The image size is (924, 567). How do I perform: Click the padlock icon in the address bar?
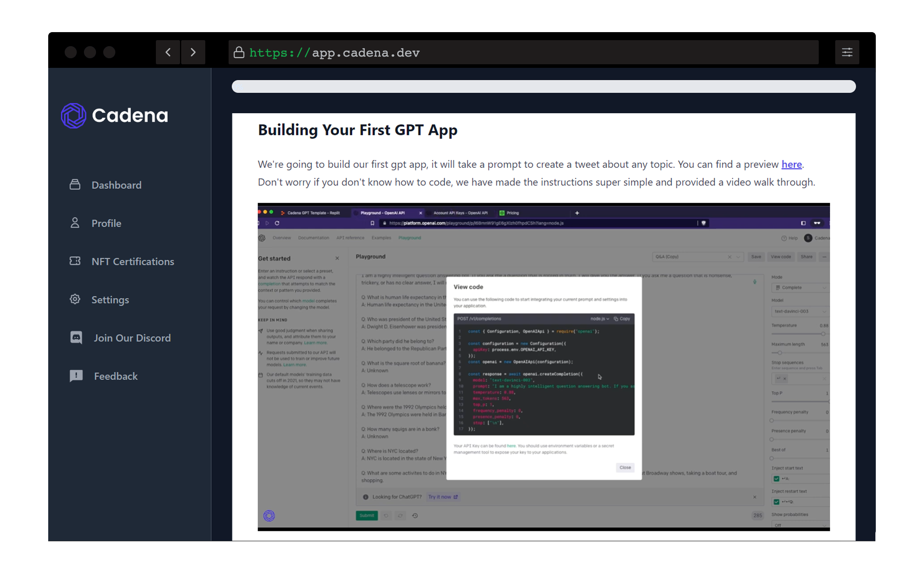[239, 52]
